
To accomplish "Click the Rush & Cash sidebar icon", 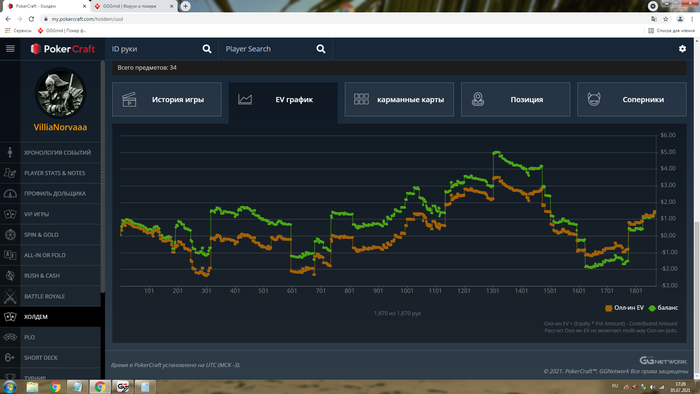I will pyautogui.click(x=10, y=276).
